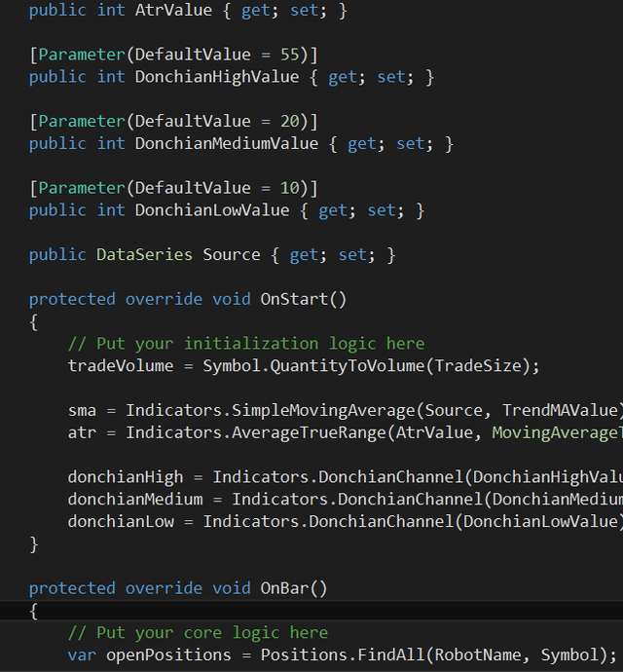623x672 pixels.
Task: Click the default value 10
Action: click(x=290, y=188)
